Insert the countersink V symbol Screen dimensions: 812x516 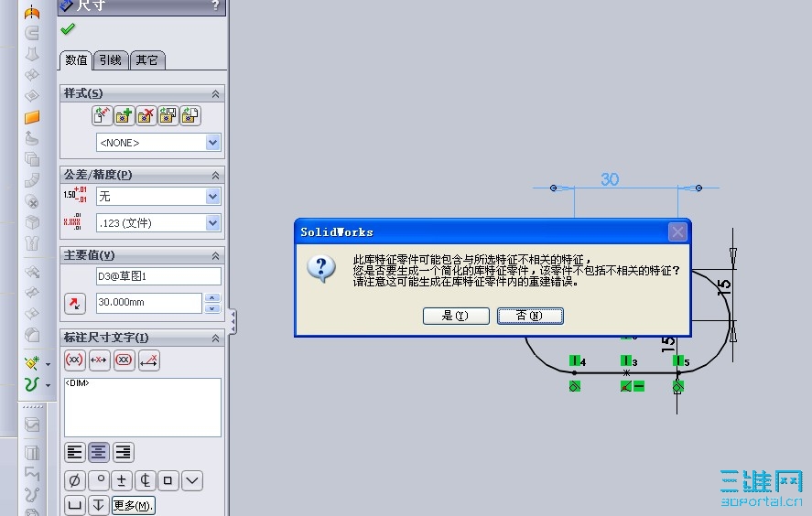(x=192, y=481)
